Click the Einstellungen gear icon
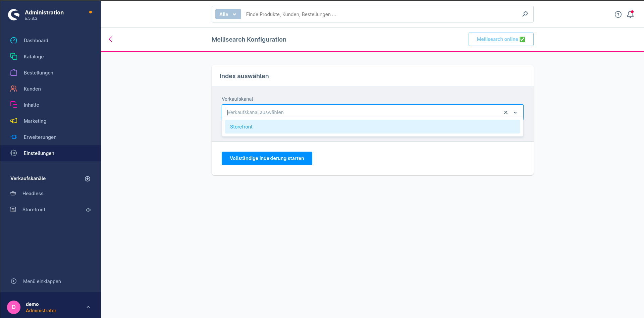This screenshot has width=644, height=318. (x=14, y=153)
